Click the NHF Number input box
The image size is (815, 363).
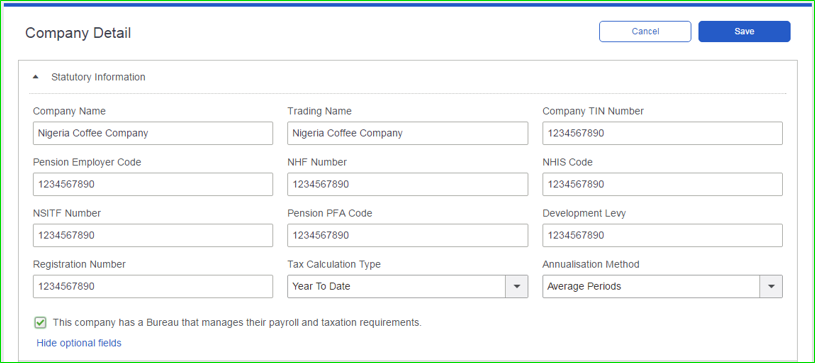408,184
